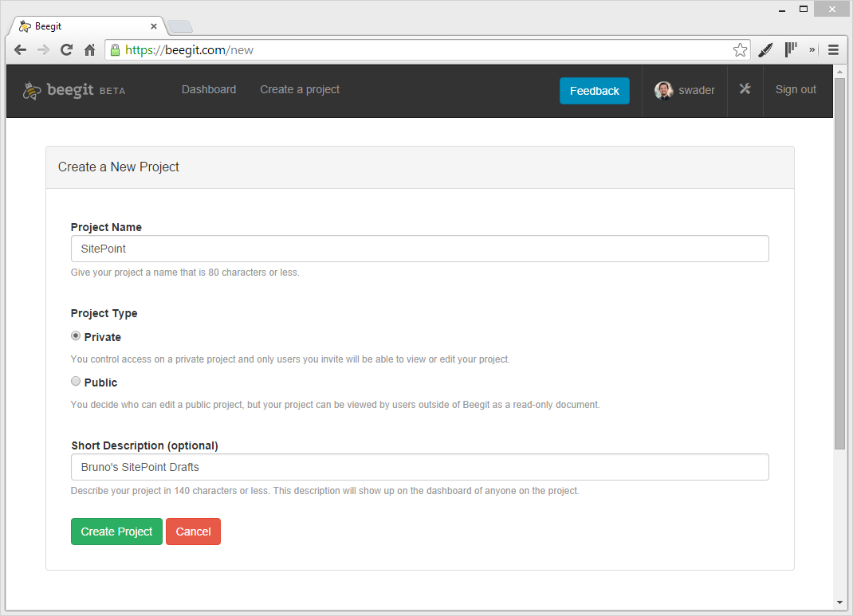Click the address bar URL
853x616 pixels.
[189, 50]
